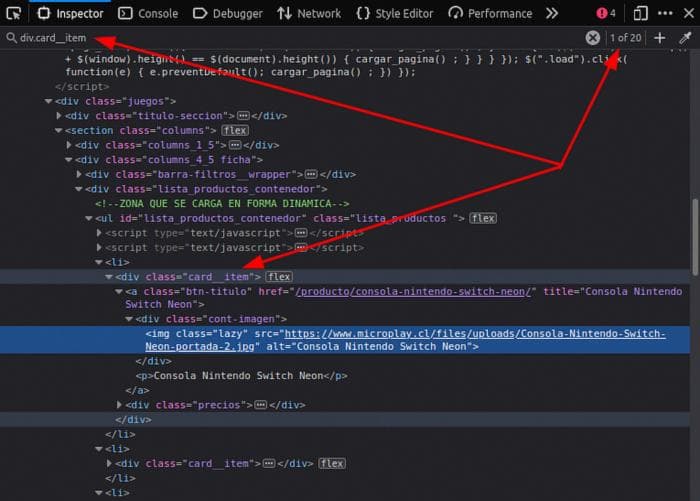Focus the HTML search field containing div.card__item

[295, 38]
